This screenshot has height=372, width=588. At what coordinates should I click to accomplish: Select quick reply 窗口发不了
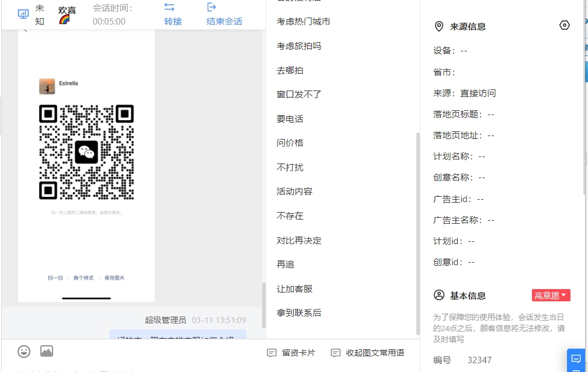299,95
